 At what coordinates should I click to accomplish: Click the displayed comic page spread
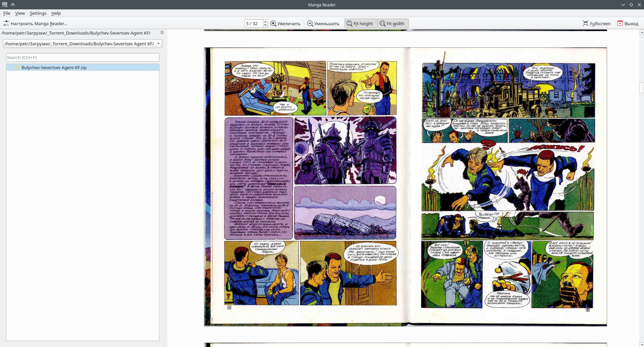[406, 187]
